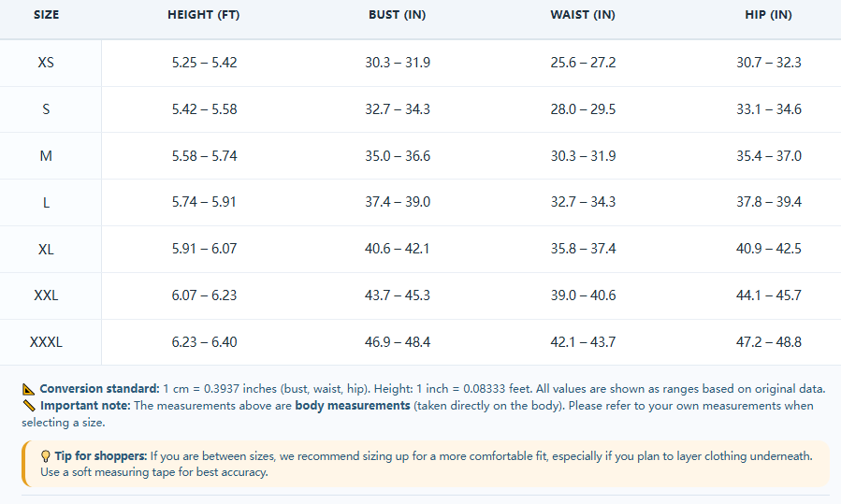Click the lightbulb icon beside Tip for shoppers
Viewport: 841px width, 504px height.
click(x=46, y=456)
